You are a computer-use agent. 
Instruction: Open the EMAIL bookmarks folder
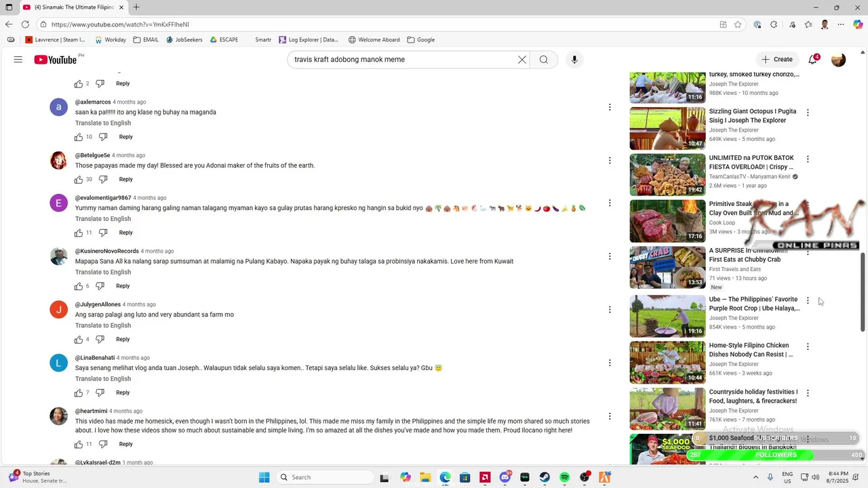click(x=146, y=40)
